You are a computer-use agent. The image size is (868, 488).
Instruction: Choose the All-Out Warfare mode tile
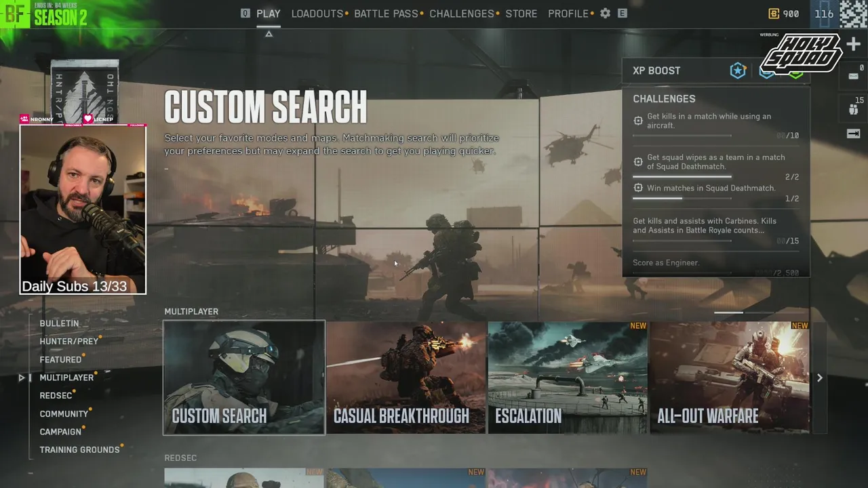[730, 378]
